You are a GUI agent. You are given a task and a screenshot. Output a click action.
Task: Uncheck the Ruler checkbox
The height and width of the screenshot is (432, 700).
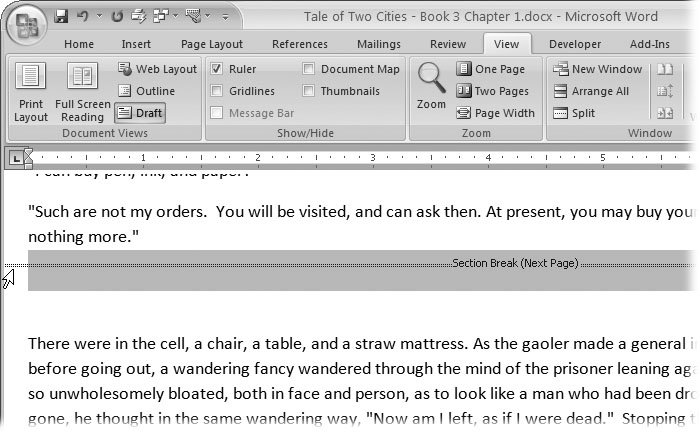tap(217, 69)
